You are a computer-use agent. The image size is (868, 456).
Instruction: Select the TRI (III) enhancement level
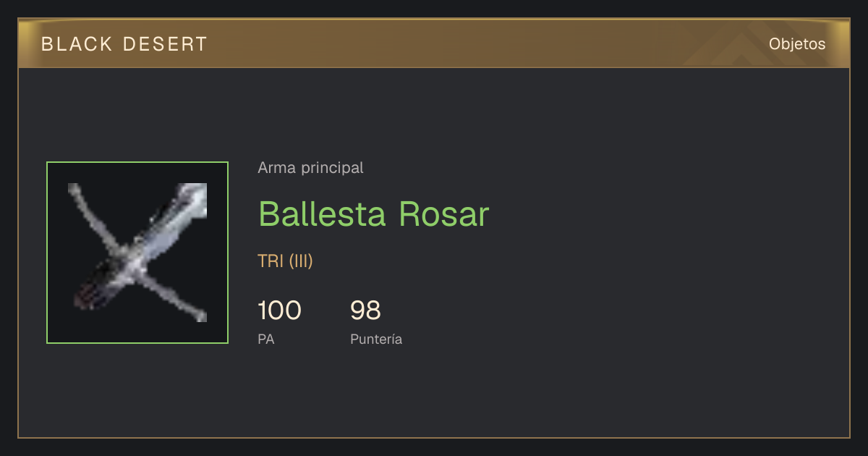285,261
